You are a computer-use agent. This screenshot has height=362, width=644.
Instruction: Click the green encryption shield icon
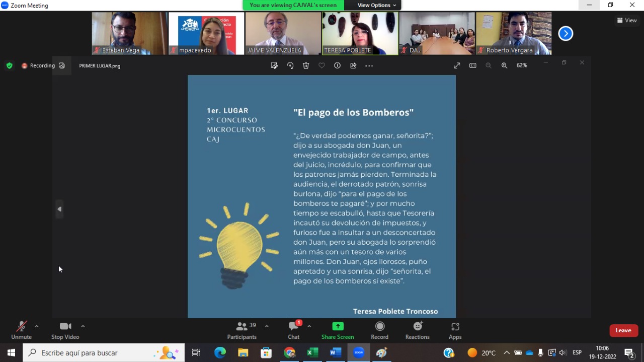point(9,65)
